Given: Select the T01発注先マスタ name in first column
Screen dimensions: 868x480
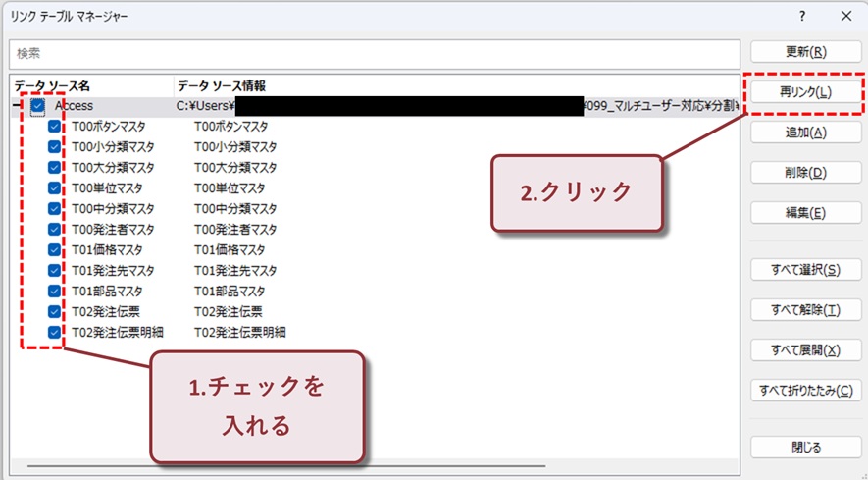Looking at the screenshot, I should pos(113,271).
